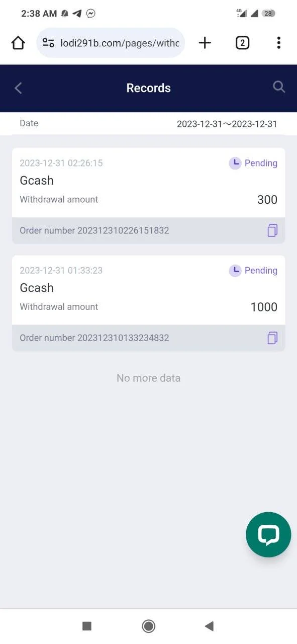Open the tab switcher showing 2 tabs
Screen dimensions: 297x644
[x=242, y=43]
